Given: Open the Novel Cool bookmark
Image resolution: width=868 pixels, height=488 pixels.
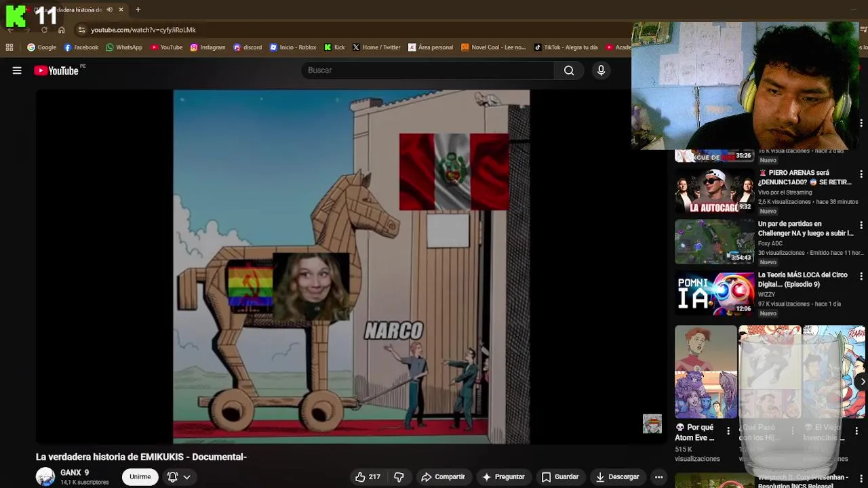Looking at the screenshot, I should click(x=493, y=47).
